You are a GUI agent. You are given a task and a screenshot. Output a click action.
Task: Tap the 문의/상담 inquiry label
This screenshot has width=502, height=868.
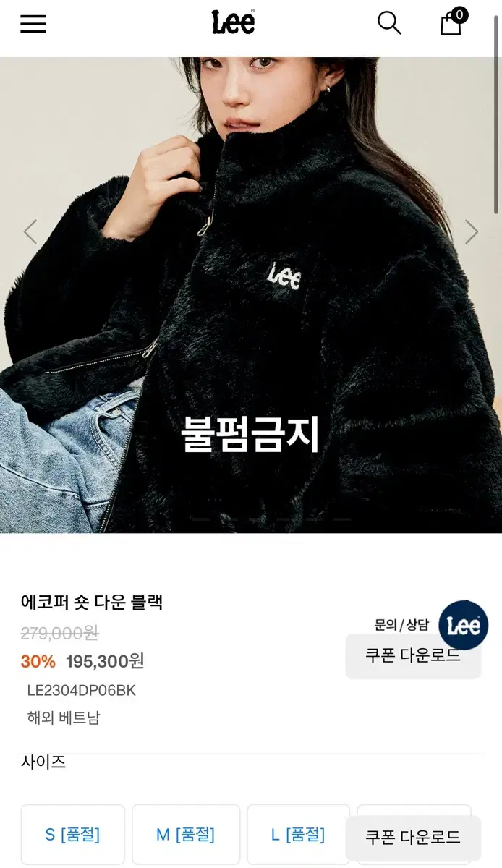[x=401, y=624]
